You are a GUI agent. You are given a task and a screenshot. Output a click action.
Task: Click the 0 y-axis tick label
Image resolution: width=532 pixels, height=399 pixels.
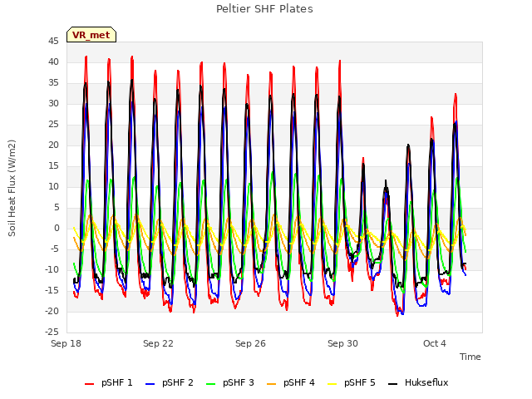(57, 229)
